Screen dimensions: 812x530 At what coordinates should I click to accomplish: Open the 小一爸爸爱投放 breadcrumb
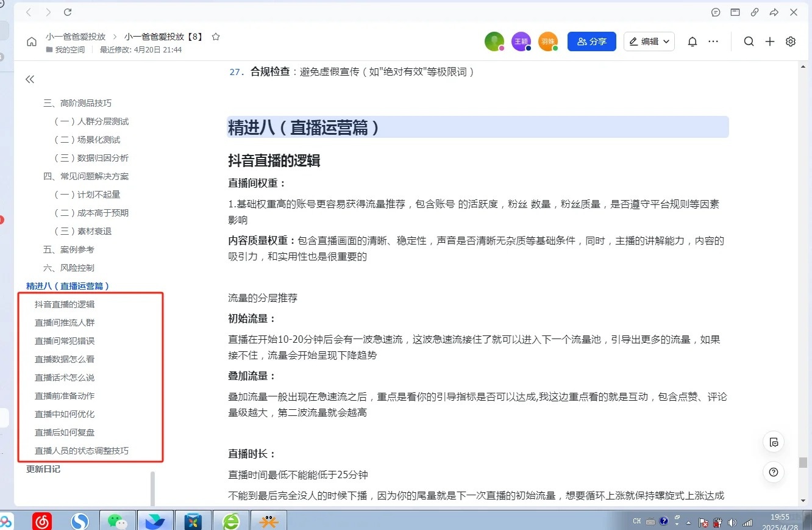tap(76, 37)
